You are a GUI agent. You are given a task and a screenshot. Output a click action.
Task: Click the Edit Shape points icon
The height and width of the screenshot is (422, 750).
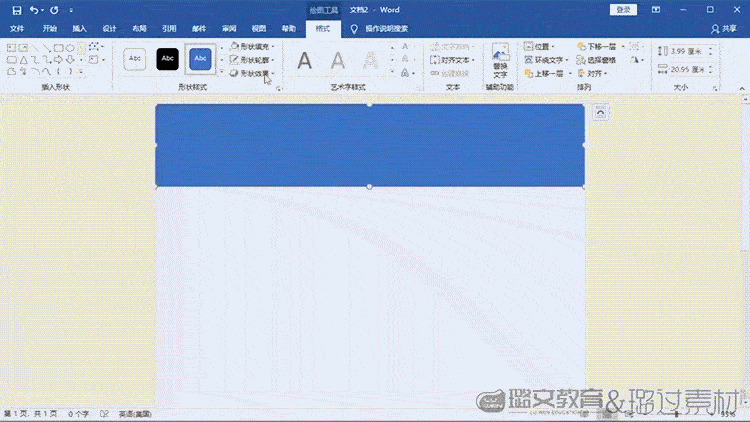pyautogui.click(x=95, y=47)
